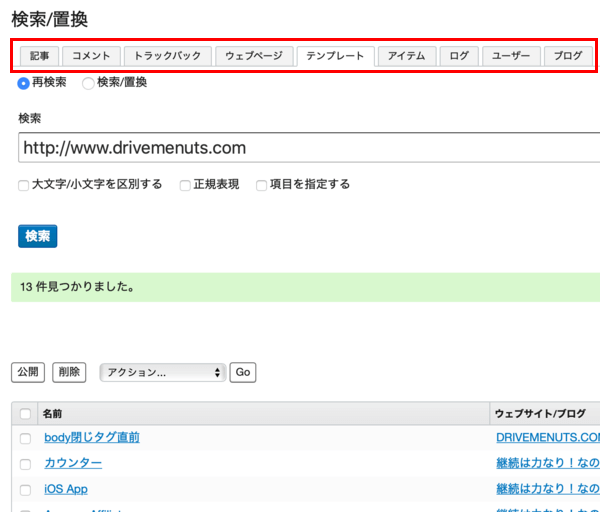Choose the 検索/置換 radio option
The height and width of the screenshot is (512, 600).
88,83
